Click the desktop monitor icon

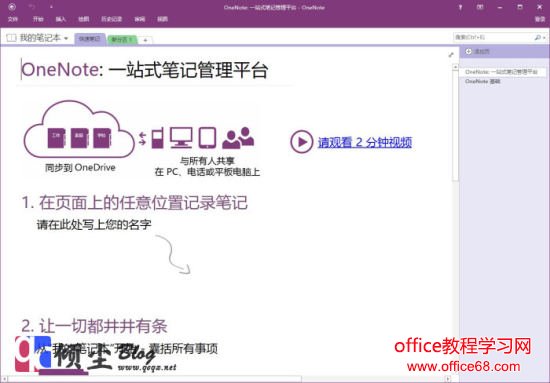pyautogui.click(x=181, y=137)
